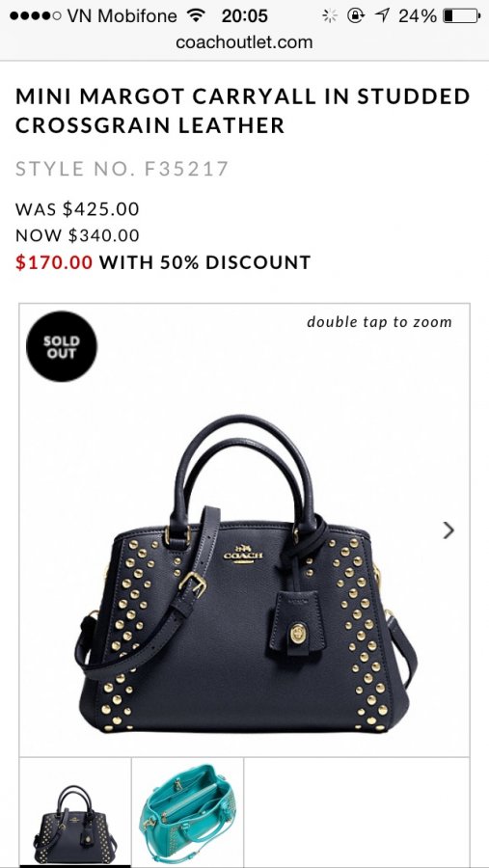
Task: Tap the cellular signal strength dots
Action: (36, 15)
